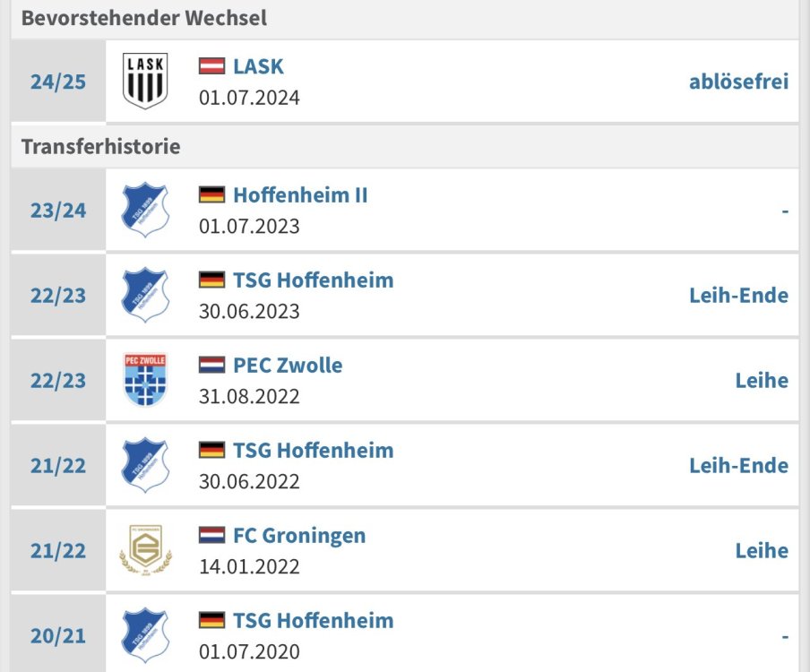Click the Hoffenheim II club crest
This screenshot has width=810, height=672.
pos(145,211)
